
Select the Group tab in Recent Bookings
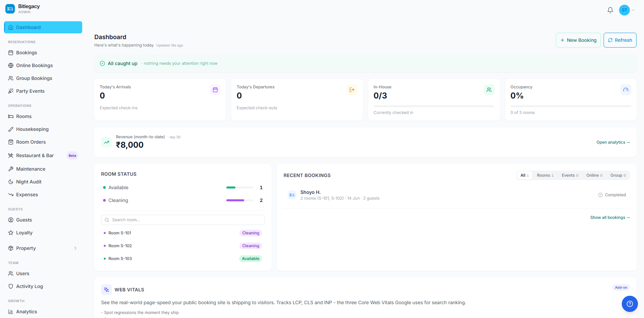point(618,175)
